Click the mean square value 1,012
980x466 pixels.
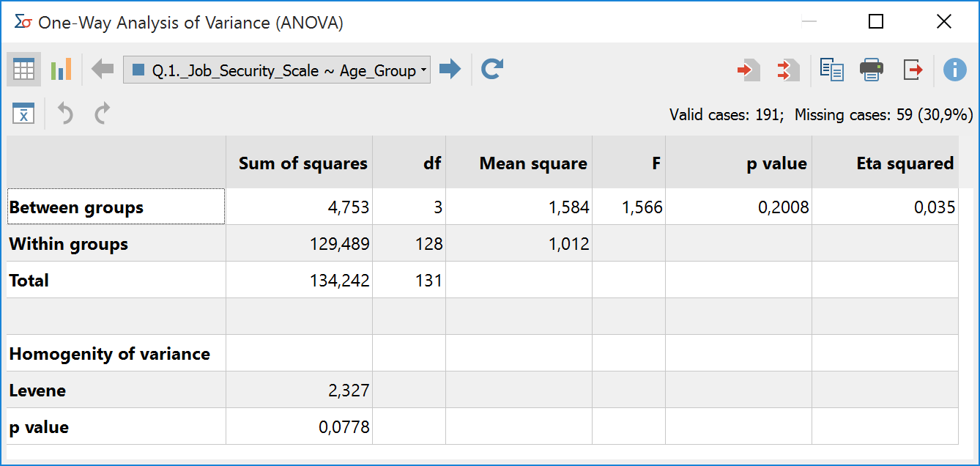coord(519,243)
